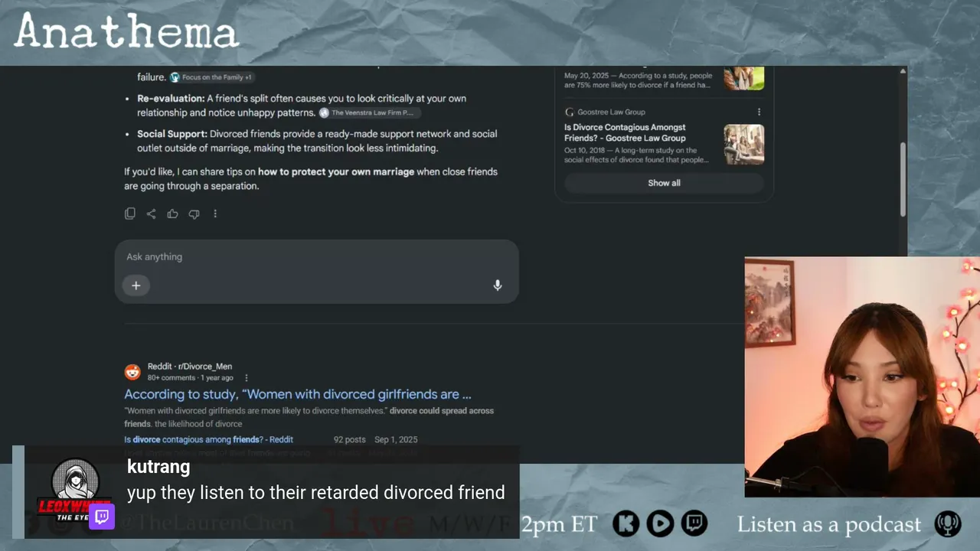Open the 'Is divorce contagious among friends? - Reddit' link

pyautogui.click(x=209, y=439)
